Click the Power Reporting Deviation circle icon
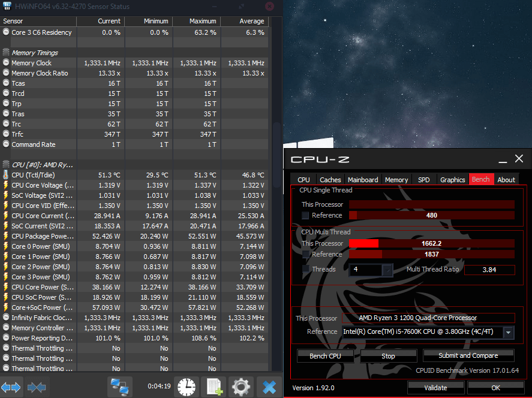Image resolution: width=532 pixels, height=398 pixels. click(x=6, y=337)
